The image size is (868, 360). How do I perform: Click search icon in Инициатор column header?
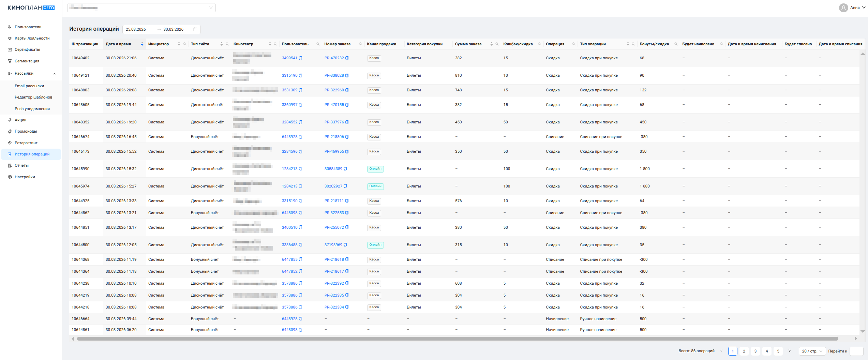point(185,44)
